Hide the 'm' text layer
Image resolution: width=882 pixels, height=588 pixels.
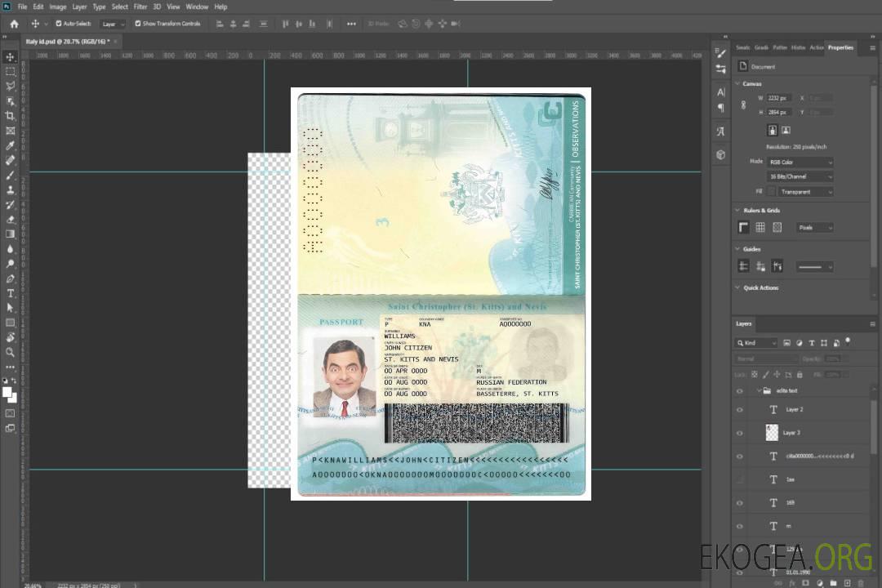click(x=740, y=527)
